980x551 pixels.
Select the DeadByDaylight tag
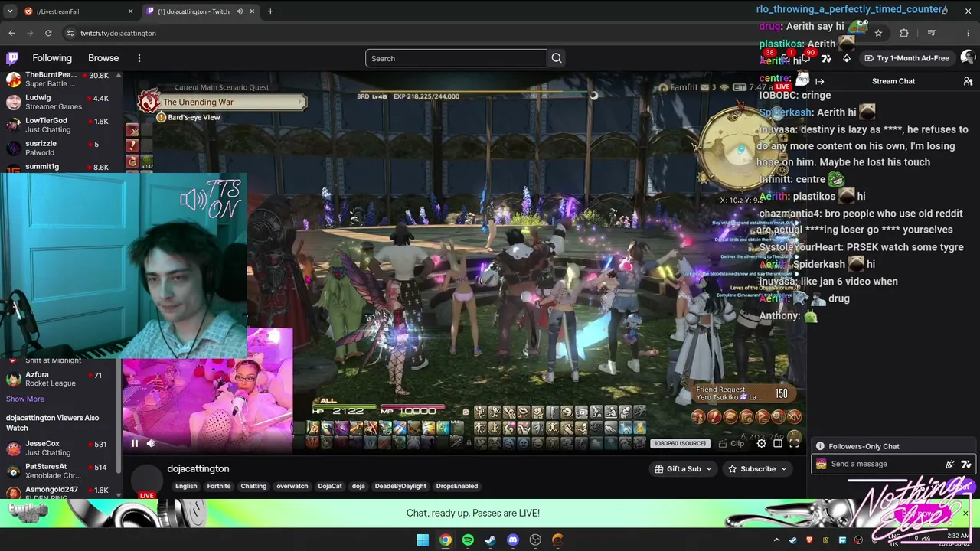[x=400, y=486]
